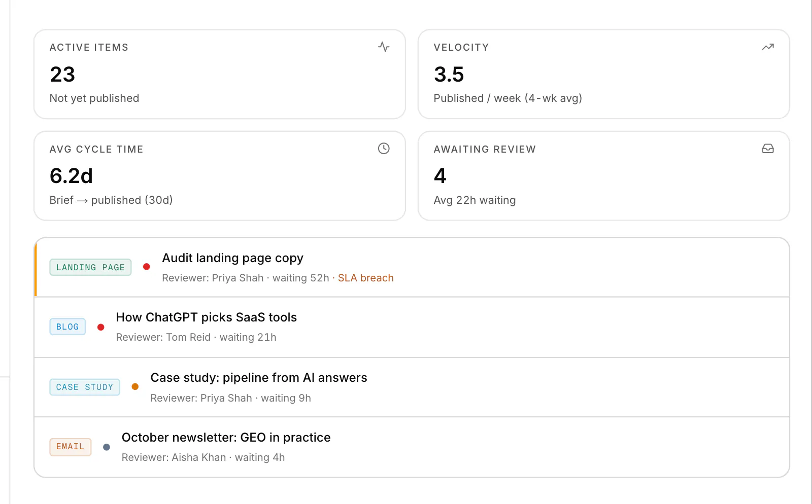Viewport: 812px width, 504px height.
Task: Click 'Avg 22h waiting' caption
Action: point(475,200)
